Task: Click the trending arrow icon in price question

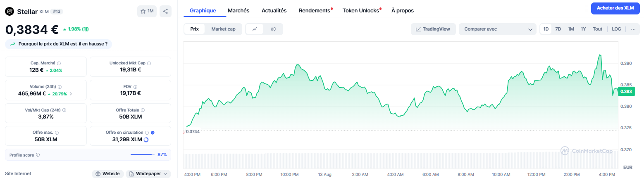Action: [x=13, y=44]
